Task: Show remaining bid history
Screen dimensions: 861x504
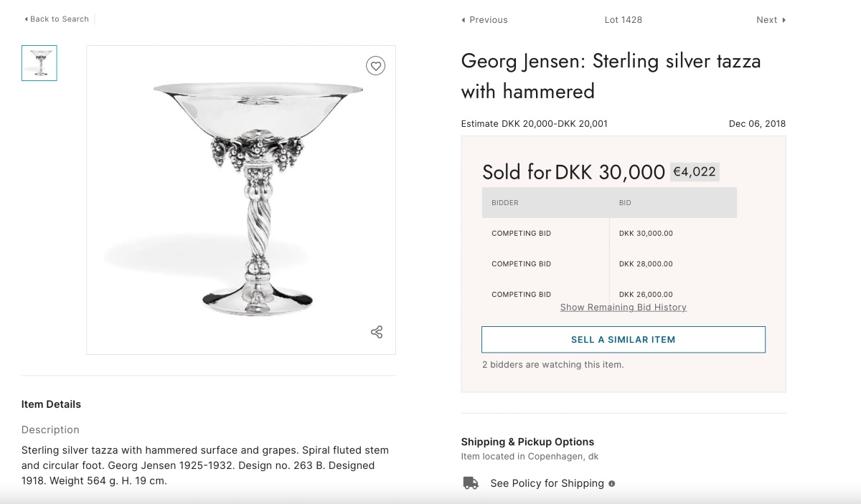Action: 623,307
